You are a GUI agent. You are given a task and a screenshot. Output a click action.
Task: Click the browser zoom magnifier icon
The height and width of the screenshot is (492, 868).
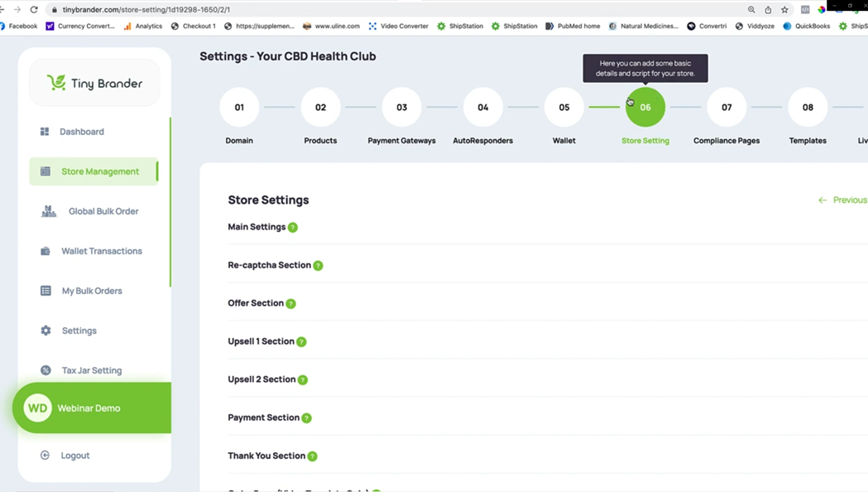[751, 9]
